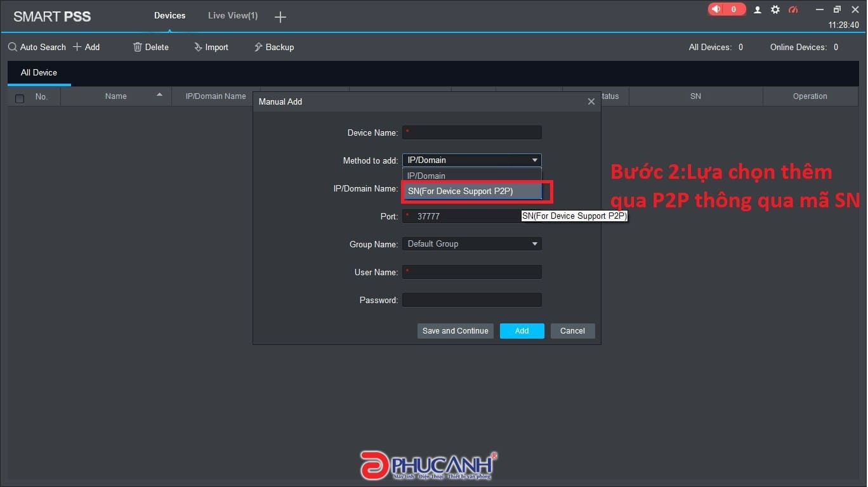Start Auto Search for devices

point(37,47)
